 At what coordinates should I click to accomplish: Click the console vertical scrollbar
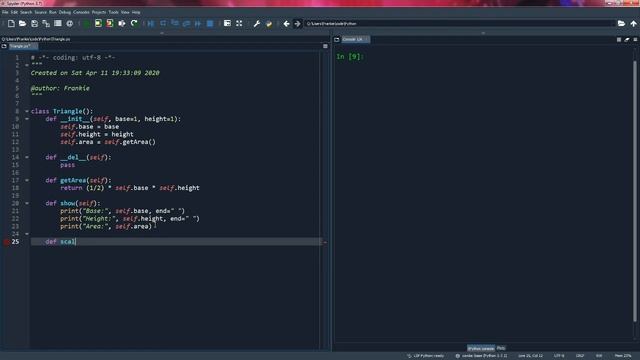[x=635, y=191]
